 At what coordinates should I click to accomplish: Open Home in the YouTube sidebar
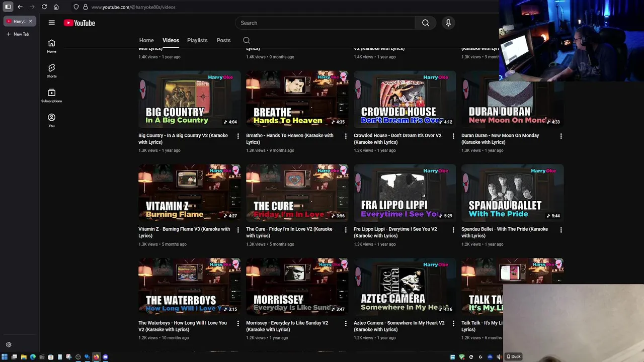[51, 46]
